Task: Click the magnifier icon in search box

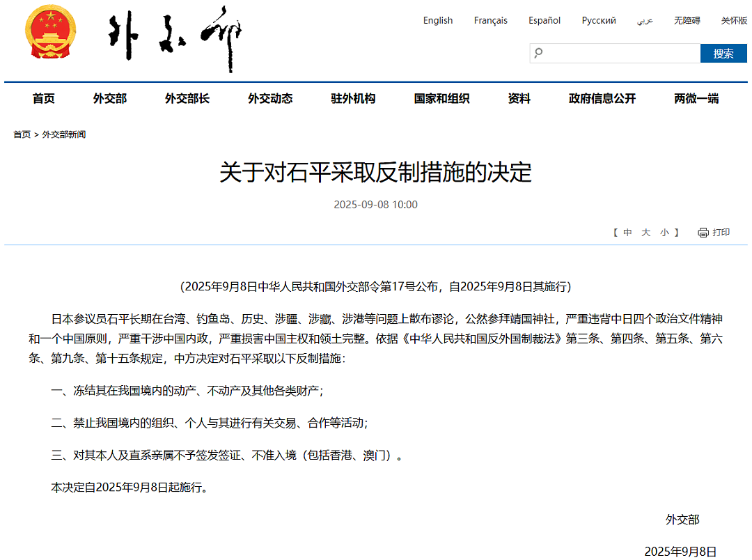Action: (538, 53)
